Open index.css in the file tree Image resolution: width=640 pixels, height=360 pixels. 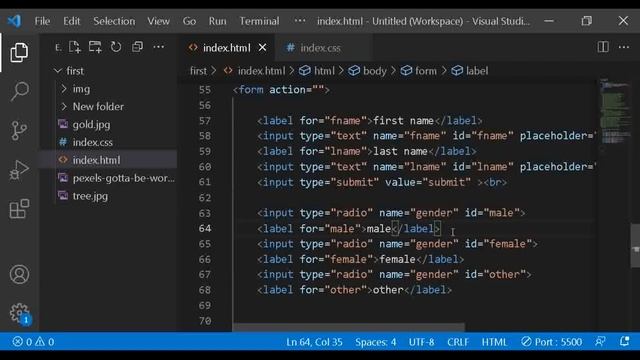point(93,142)
